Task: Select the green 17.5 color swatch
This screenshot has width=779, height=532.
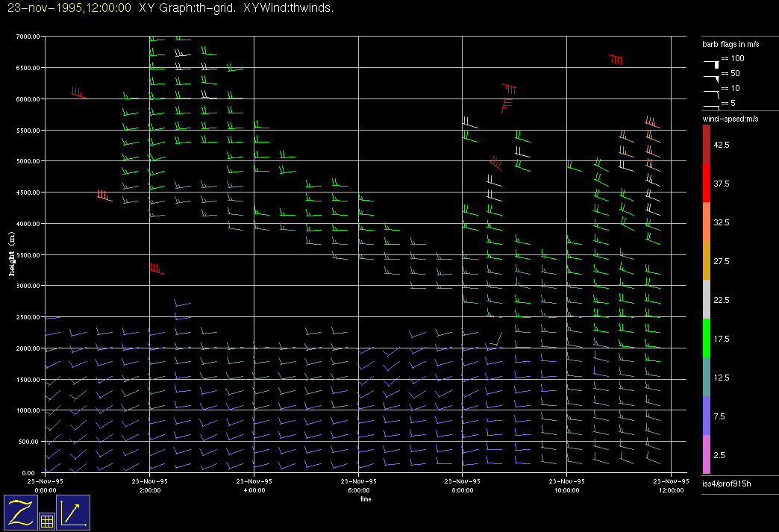Action: [707, 339]
